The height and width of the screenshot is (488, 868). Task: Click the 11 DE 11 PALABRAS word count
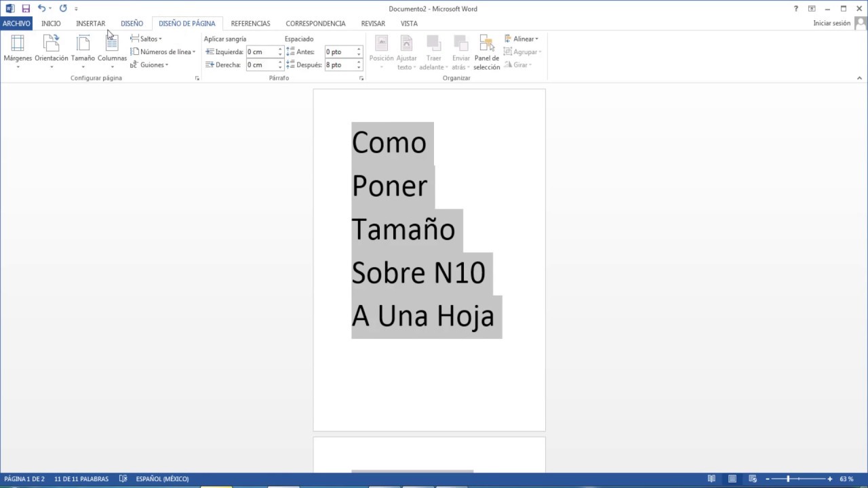pos(81,479)
